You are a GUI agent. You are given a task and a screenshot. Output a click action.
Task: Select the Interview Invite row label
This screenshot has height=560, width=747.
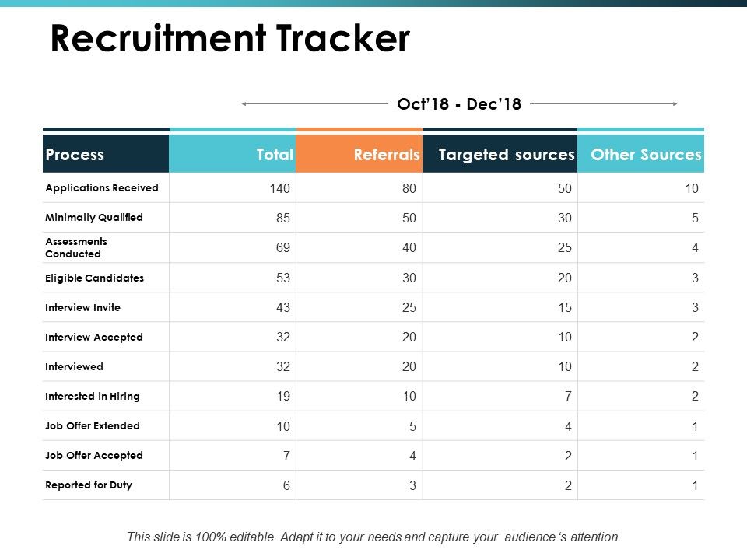[83, 307]
